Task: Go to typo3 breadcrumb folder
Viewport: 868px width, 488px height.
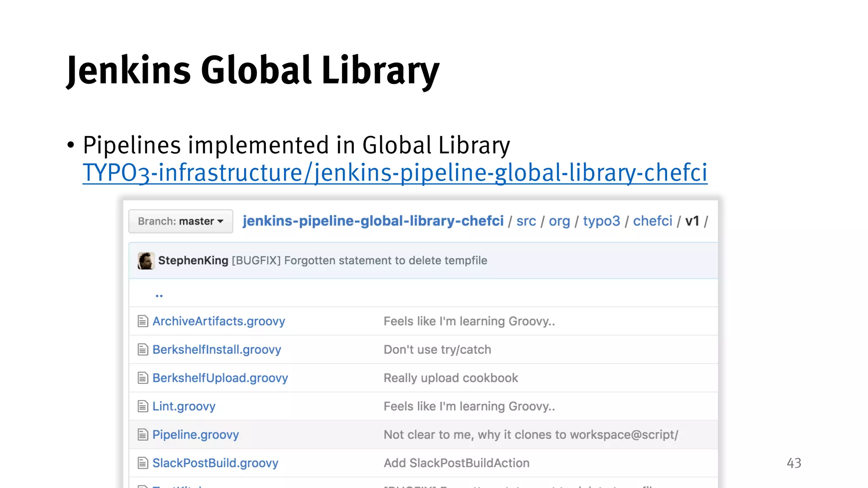Action: click(601, 221)
